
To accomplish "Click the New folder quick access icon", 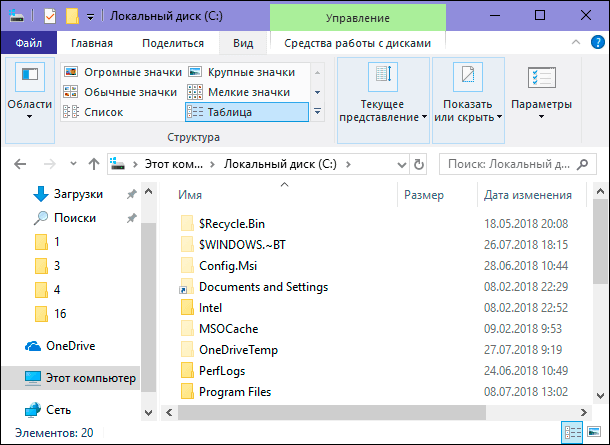I will 72,16.
